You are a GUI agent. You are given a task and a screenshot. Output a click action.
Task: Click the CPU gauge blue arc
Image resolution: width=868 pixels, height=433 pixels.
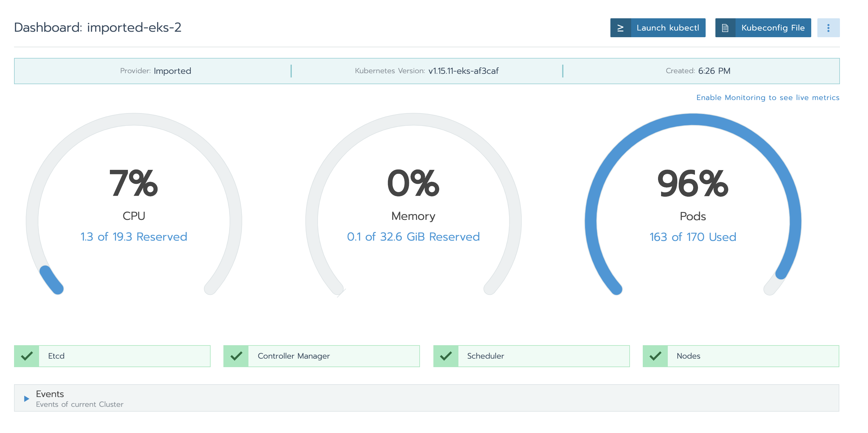(x=51, y=280)
